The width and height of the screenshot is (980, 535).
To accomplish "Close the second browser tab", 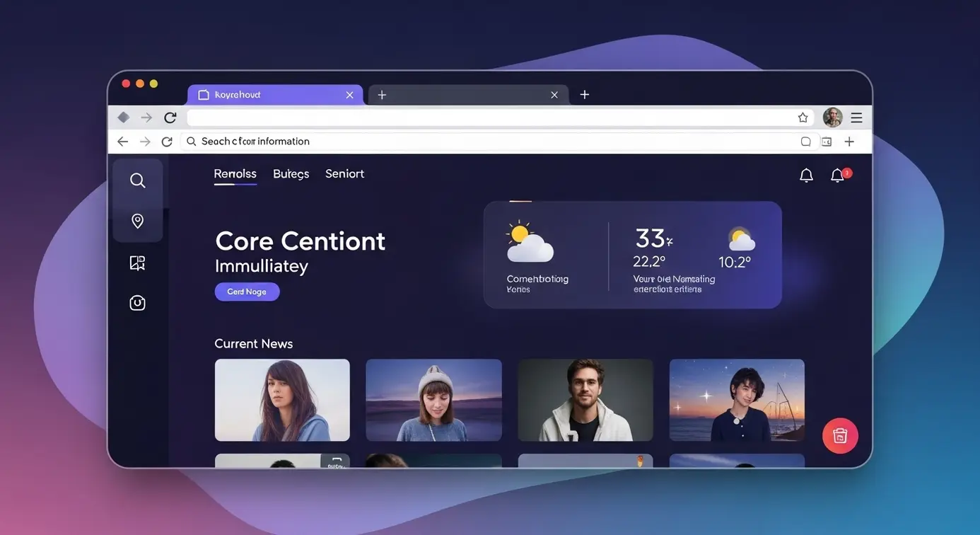I will click(554, 95).
